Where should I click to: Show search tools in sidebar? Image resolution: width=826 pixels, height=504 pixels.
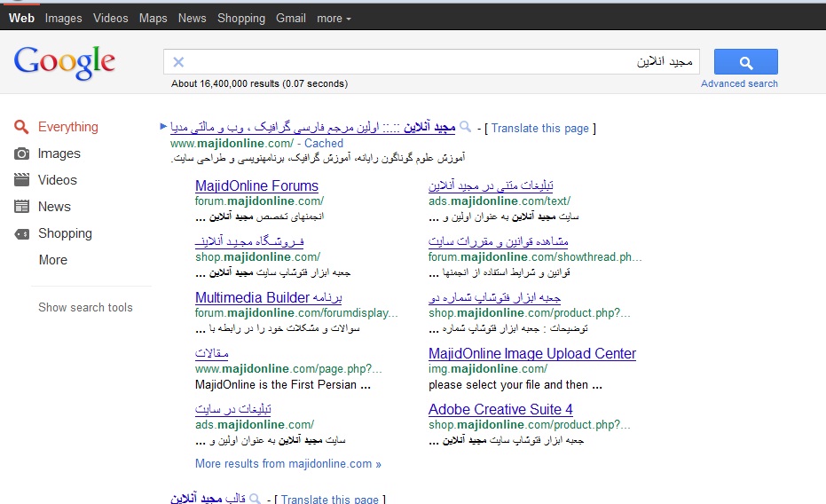pos(85,308)
